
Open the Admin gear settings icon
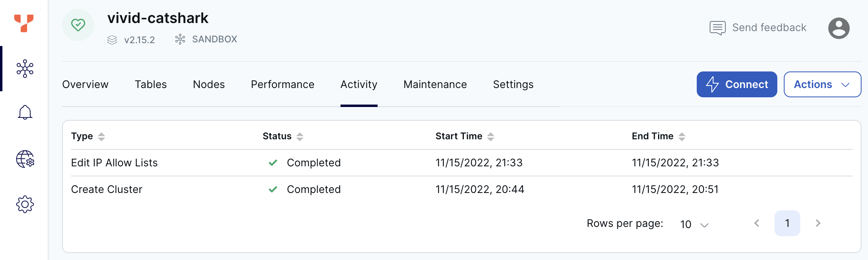[x=25, y=204]
